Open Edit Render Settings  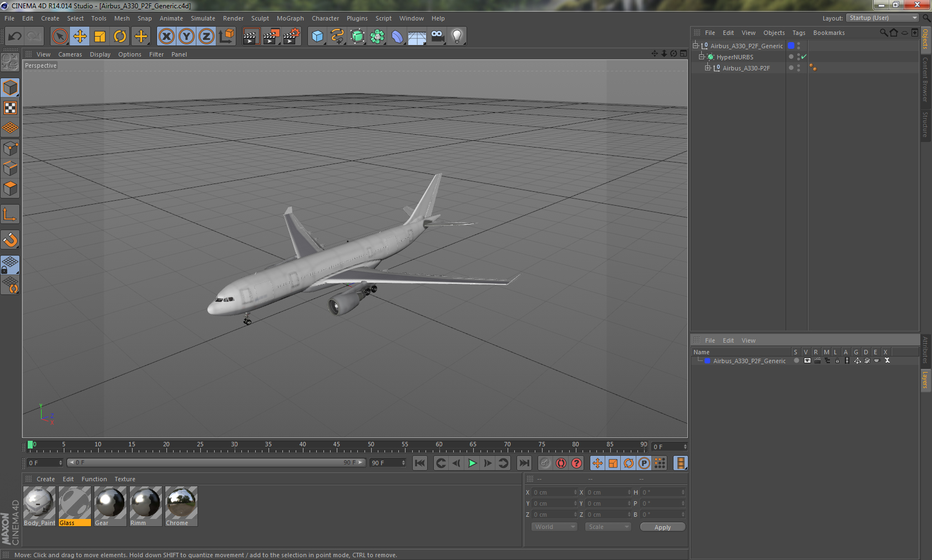pos(291,37)
